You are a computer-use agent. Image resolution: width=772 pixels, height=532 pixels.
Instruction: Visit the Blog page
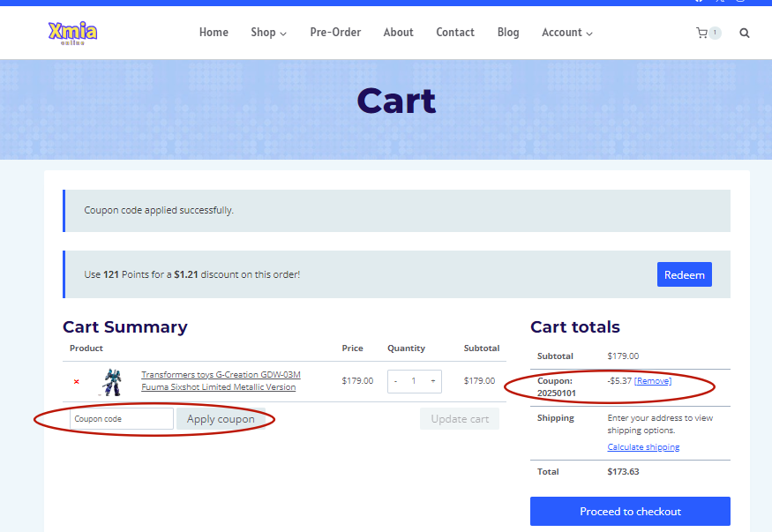point(508,33)
